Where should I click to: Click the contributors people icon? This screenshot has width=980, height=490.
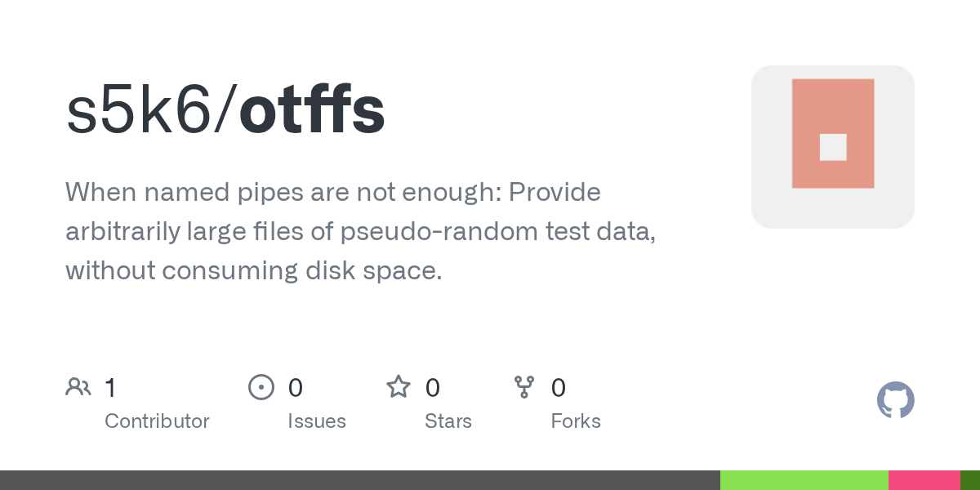click(x=78, y=387)
